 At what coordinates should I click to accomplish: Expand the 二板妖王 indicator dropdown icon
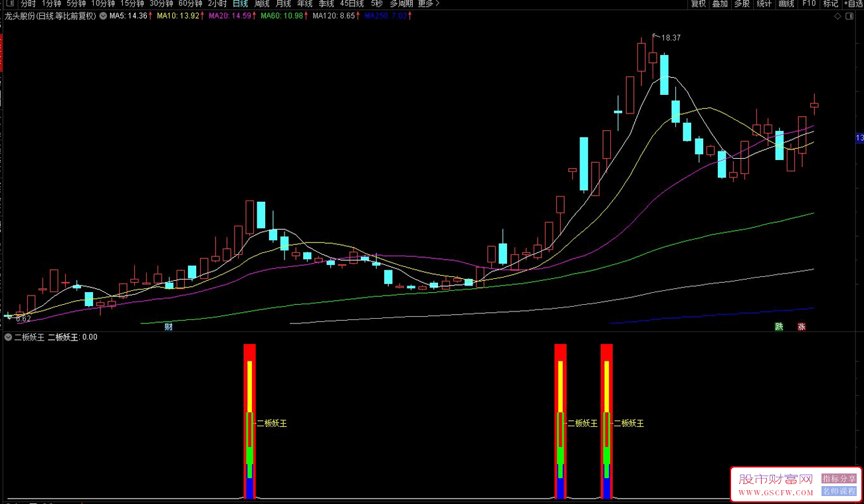click(8, 337)
